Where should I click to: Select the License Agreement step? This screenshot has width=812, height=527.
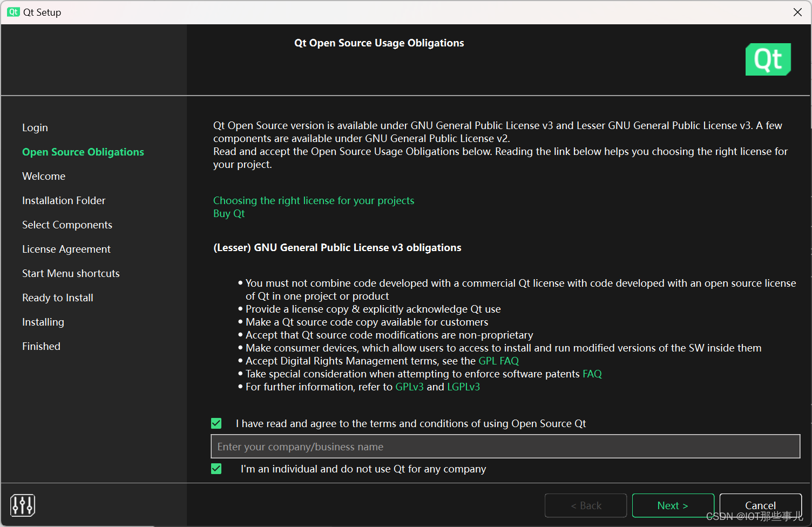66,249
